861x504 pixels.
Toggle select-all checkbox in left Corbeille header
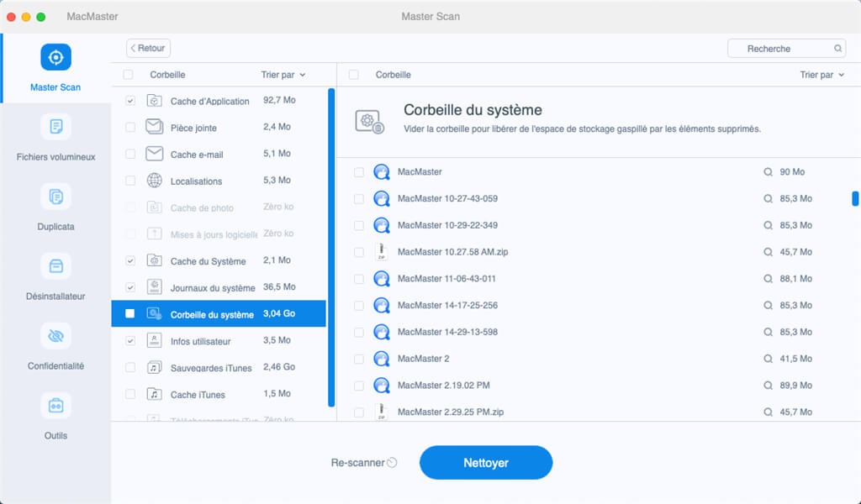click(128, 75)
